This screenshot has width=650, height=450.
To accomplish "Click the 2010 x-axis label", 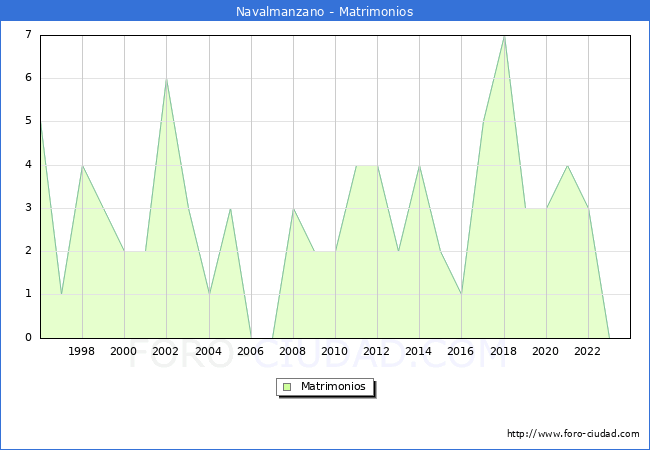I will 335,351.
